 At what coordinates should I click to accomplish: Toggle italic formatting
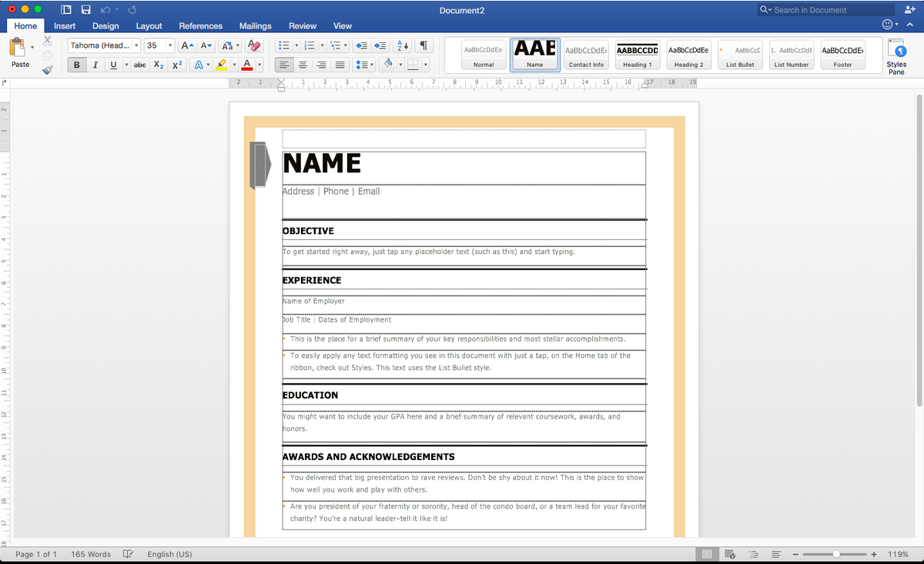point(95,65)
